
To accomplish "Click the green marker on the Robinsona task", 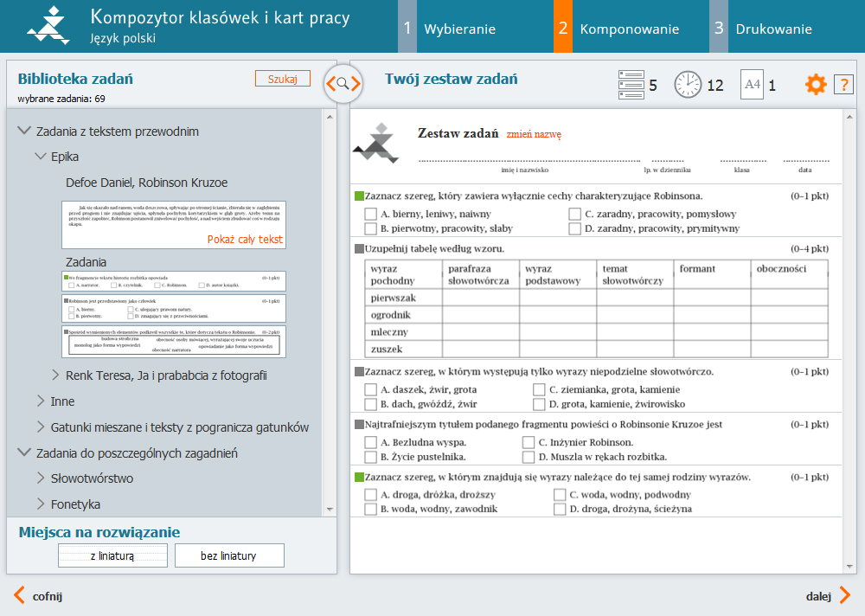I will pyautogui.click(x=359, y=196).
